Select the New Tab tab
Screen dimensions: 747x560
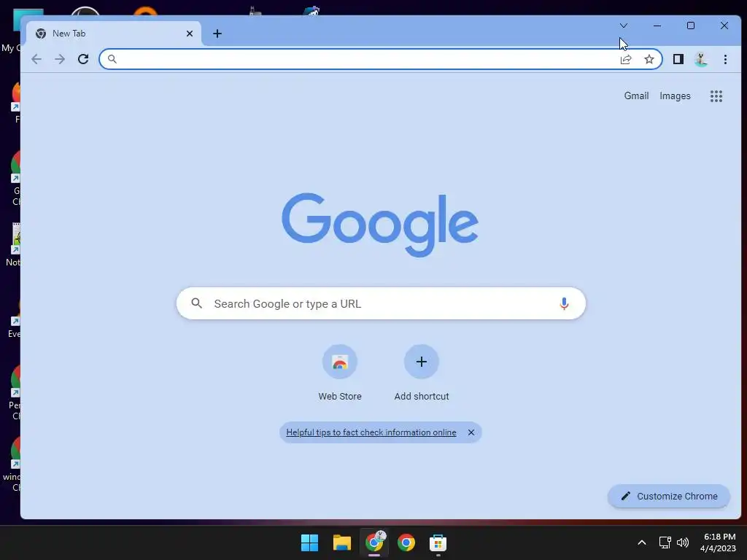113,34
